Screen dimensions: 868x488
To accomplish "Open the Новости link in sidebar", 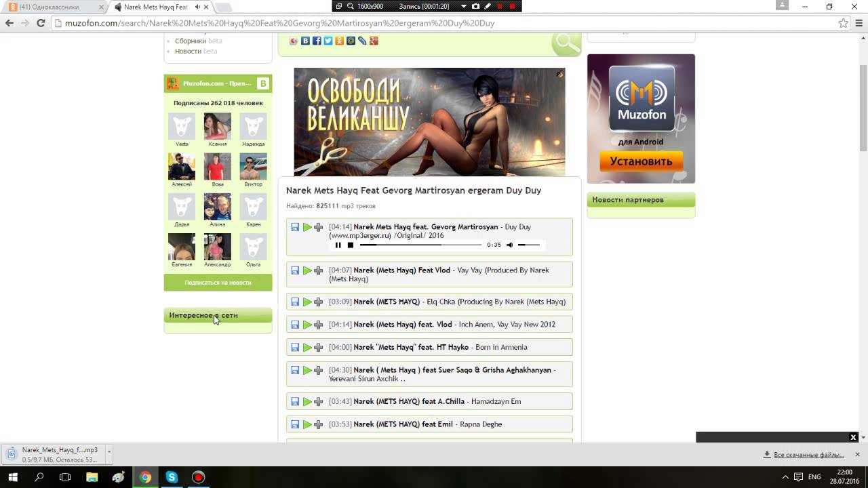I will (x=188, y=51).
